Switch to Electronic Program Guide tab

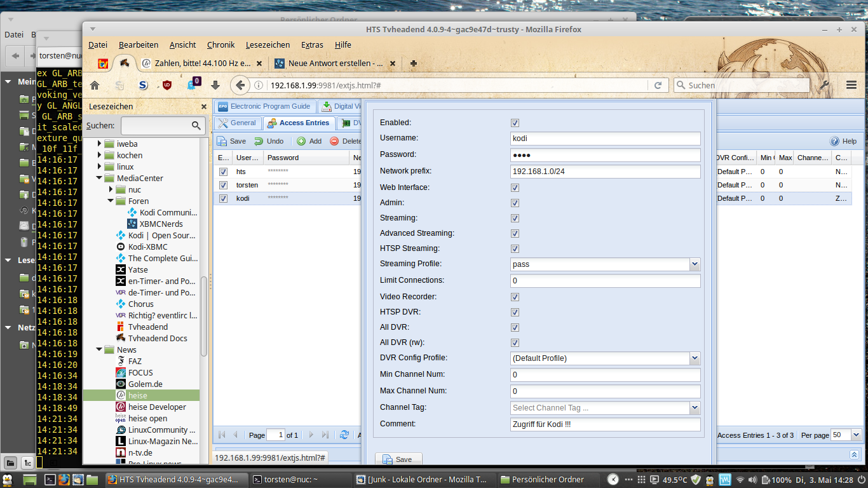click(264, 106)
